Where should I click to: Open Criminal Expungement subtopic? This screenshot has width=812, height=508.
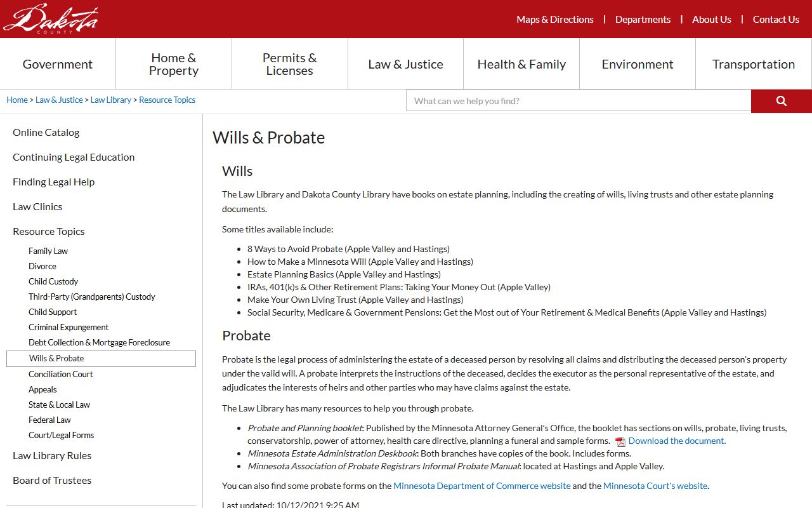69,327
